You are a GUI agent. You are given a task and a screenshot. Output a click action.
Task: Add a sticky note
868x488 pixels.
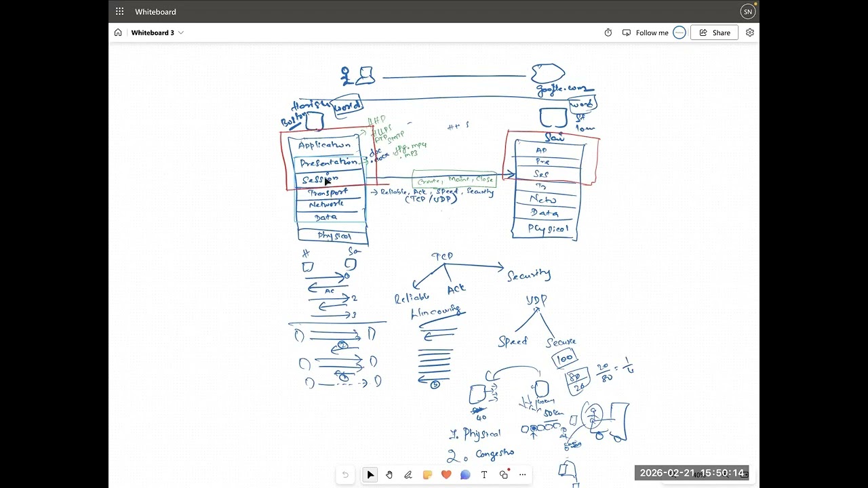pyautogui.click(x=427, y=475)
